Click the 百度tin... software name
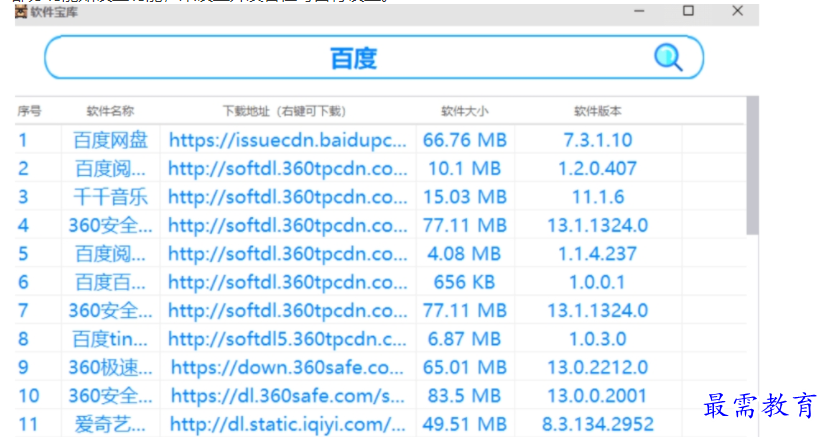The width and height of the screenshot is (825, 437). 110,339
